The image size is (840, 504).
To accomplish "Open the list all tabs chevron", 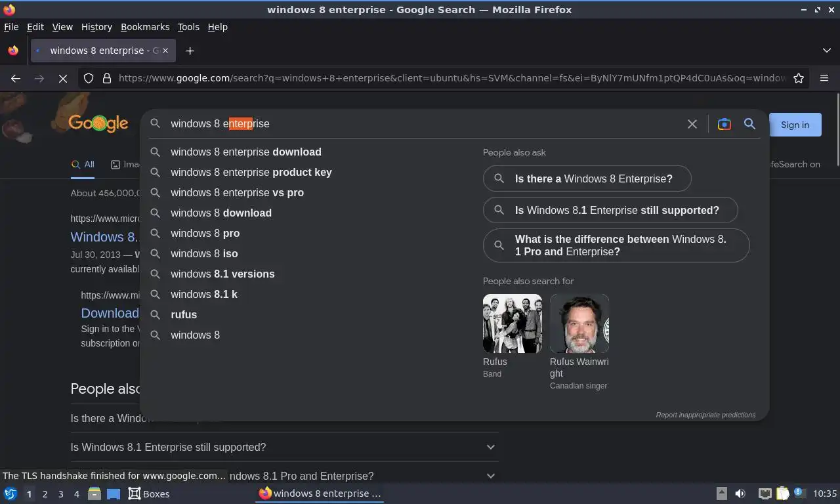I will (827, 51).
